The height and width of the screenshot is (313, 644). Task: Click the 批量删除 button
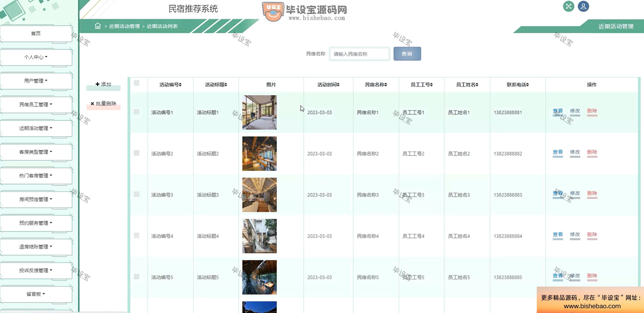coord(104,104)
